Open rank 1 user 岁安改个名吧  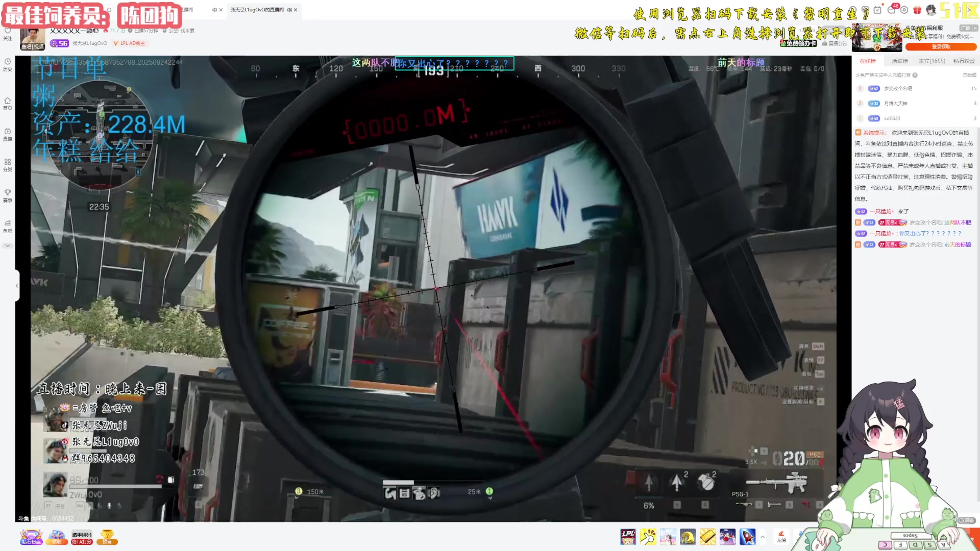pyautogui.click(x=898, y=89)
